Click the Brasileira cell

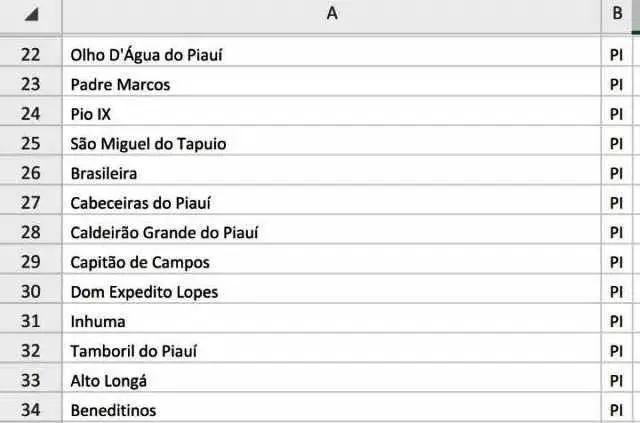331,173
